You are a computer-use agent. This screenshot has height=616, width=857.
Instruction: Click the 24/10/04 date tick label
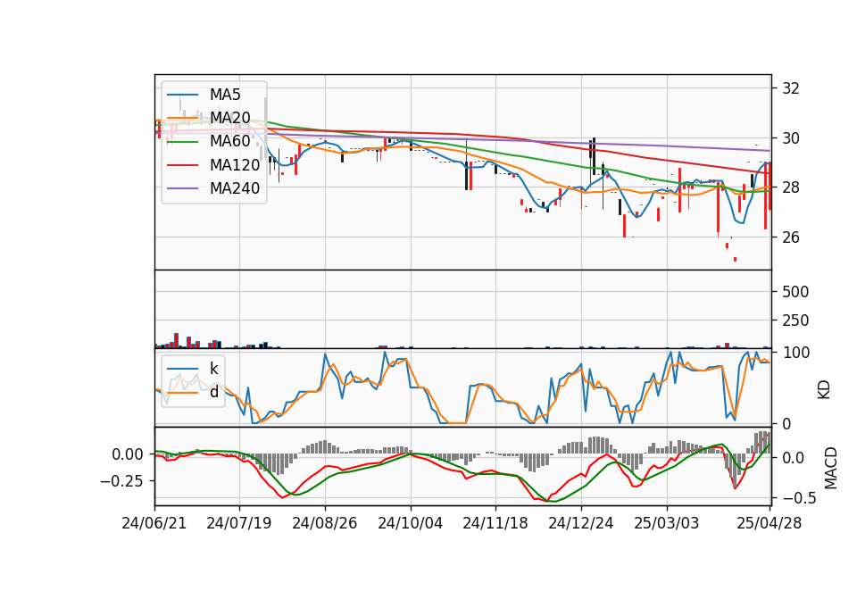[411, 523]
